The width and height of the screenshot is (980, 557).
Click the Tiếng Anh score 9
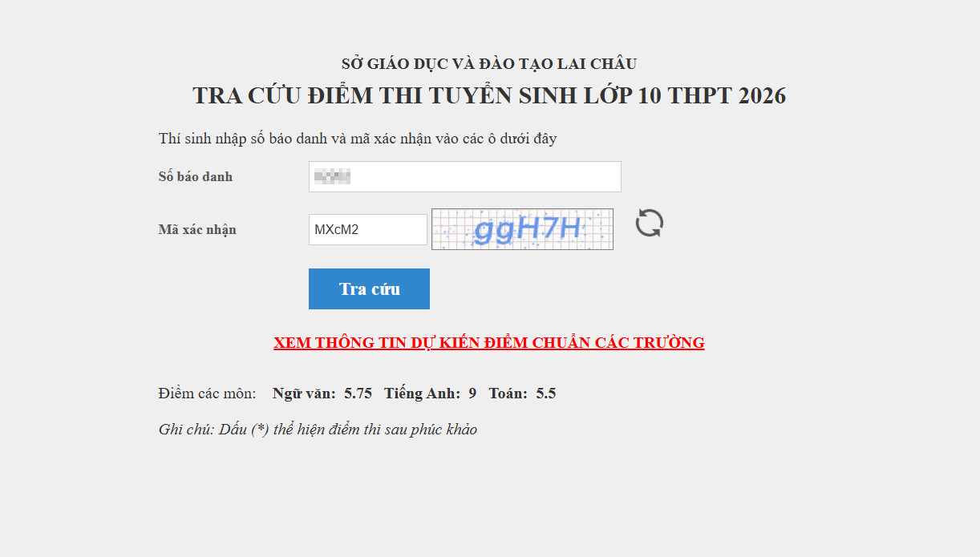coord(472,394)
